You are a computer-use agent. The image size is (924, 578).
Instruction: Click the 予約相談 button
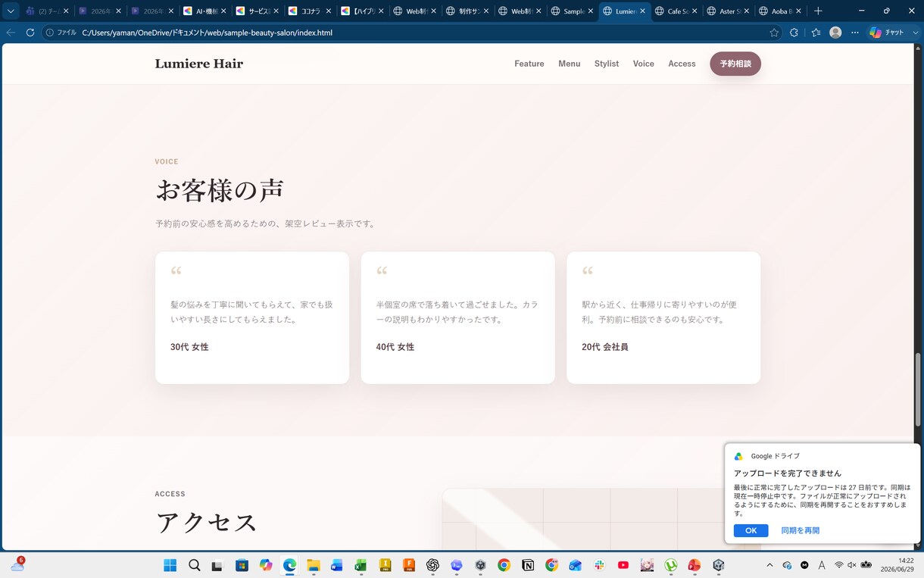735,64
